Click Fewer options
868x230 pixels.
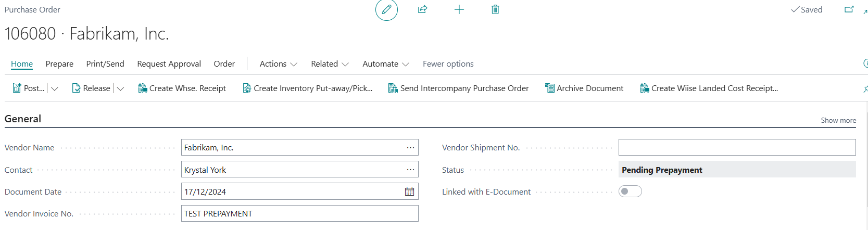click(x=448, y=64)
